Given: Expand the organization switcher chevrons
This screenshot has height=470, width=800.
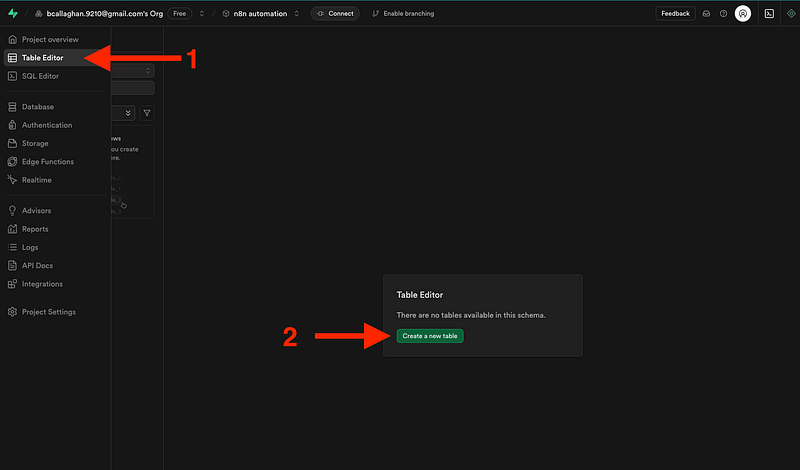Looking at the screenshot, I should pos(201,14).
